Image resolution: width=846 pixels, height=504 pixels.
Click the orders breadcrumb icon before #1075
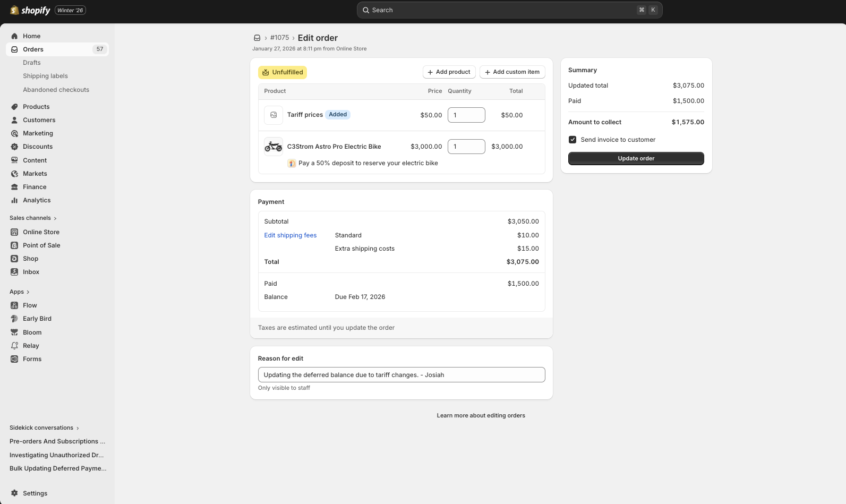tap(257, 38)
